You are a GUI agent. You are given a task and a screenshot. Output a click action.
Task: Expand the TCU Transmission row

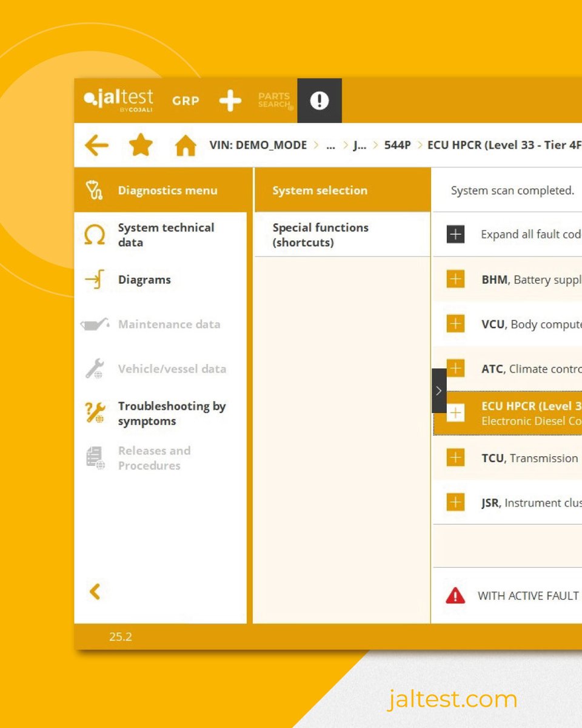point(455,457)
